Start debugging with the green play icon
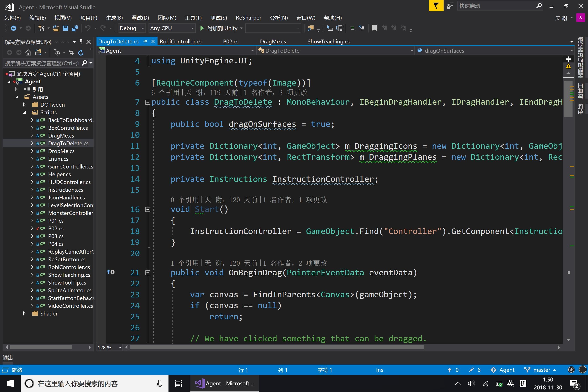Image resolution: width=588 pixels, height=392 pixels. tap(202, 28)
